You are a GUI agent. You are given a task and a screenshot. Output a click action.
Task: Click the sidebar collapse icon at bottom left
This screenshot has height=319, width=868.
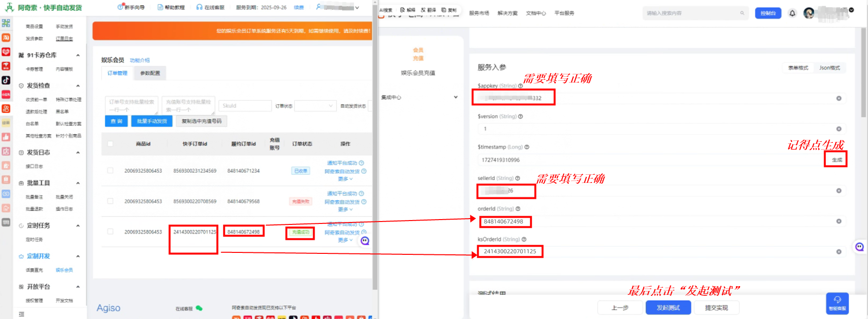point(21,314)
